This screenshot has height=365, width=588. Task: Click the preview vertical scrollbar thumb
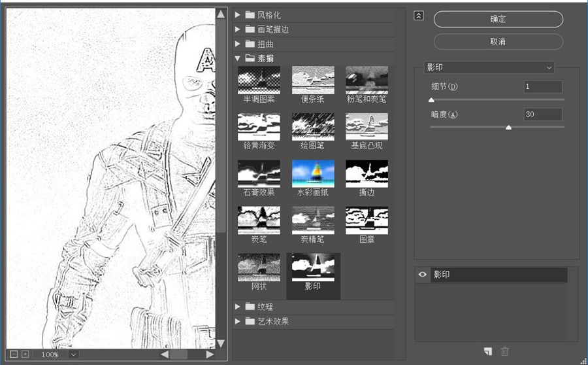click(x=221, y=126)
